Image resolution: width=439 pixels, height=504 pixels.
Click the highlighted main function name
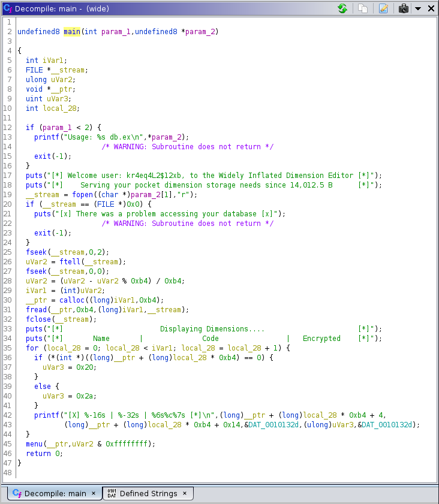tap(71, 32)
